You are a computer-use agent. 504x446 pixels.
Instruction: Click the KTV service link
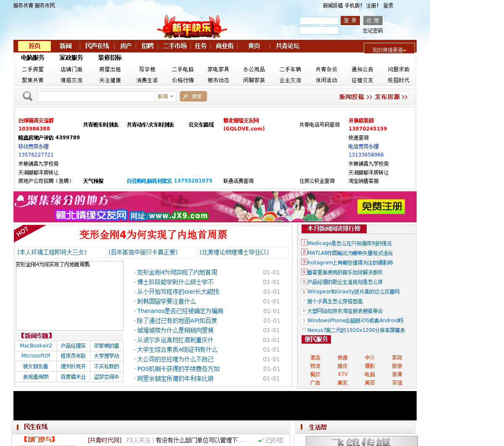coord(343,374)
